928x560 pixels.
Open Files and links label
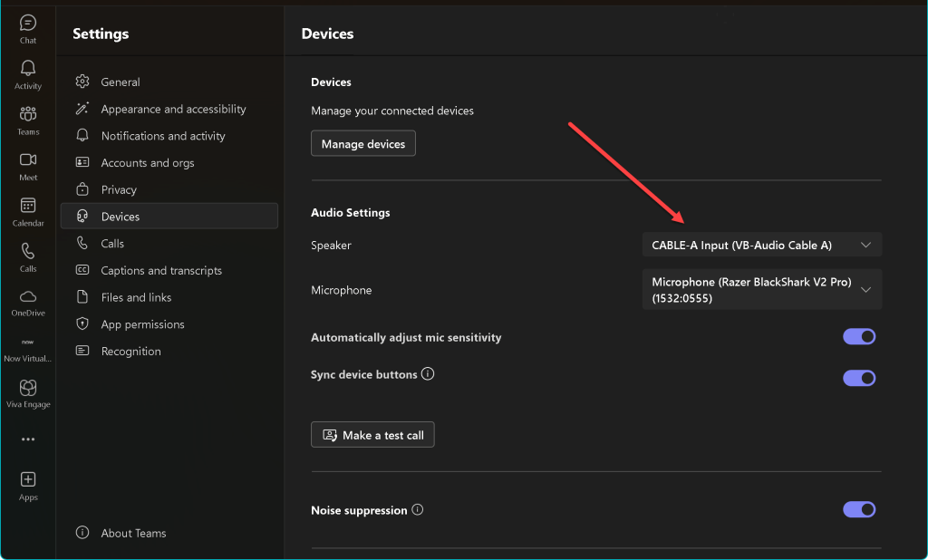coord(136,297)
